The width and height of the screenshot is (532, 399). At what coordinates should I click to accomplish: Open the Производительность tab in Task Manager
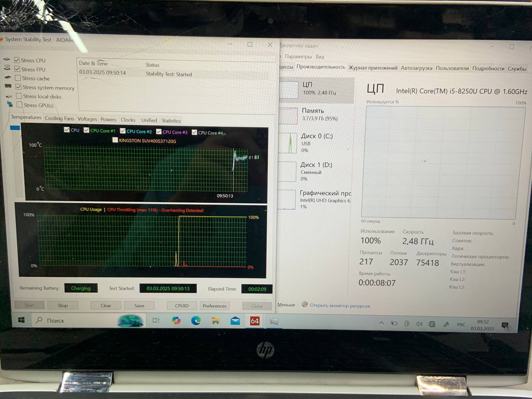tap(321, 67)
